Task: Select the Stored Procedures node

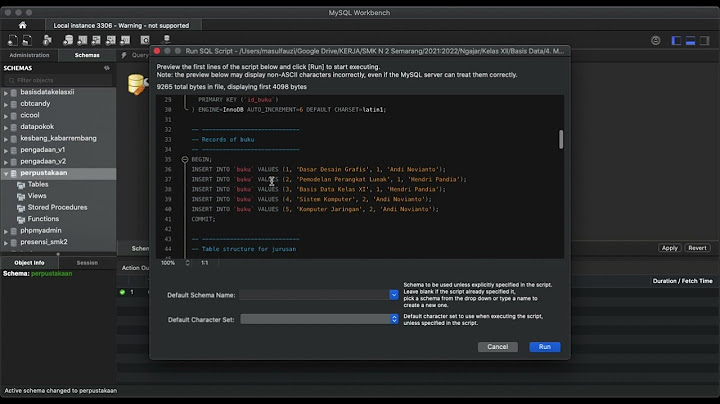Action: [57, 208]
